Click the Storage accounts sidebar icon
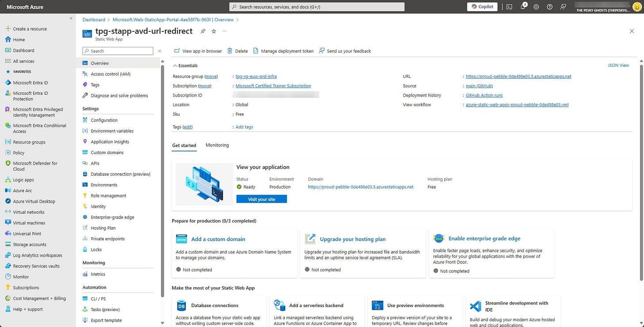The height and width of the screenshot is (327, 644). click(8, 245)
